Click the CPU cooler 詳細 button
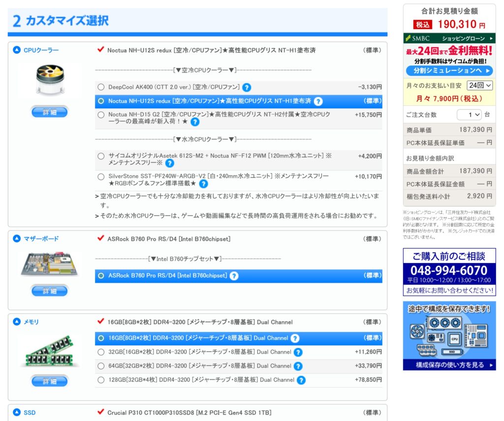The image size is (504, 421). pos(49,112)
